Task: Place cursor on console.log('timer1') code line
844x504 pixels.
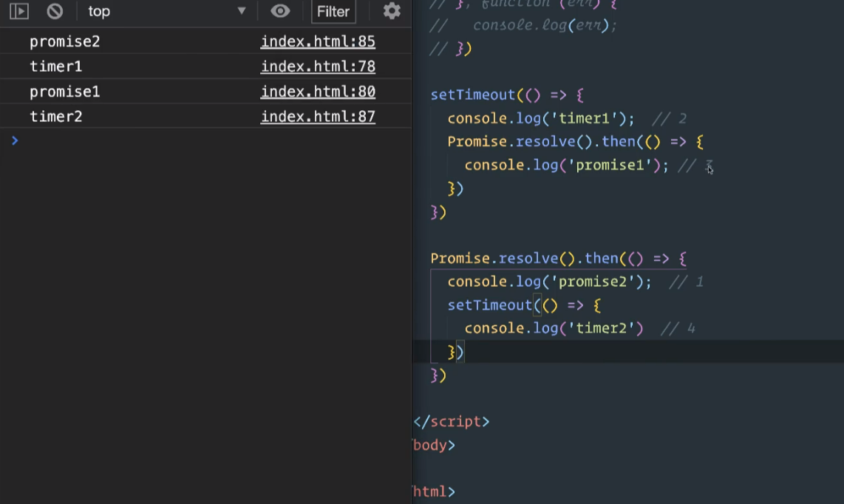Action: tap(541, 118)
